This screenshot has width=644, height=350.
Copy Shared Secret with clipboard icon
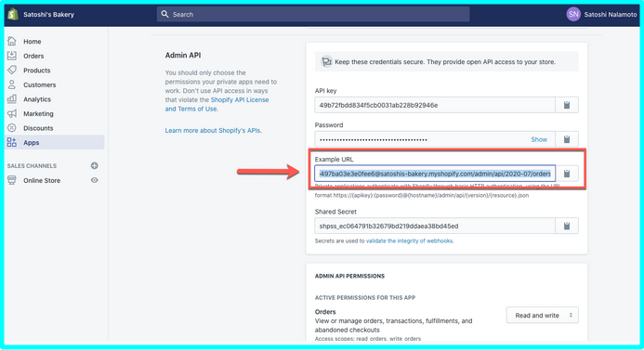(x=567, y=227)
